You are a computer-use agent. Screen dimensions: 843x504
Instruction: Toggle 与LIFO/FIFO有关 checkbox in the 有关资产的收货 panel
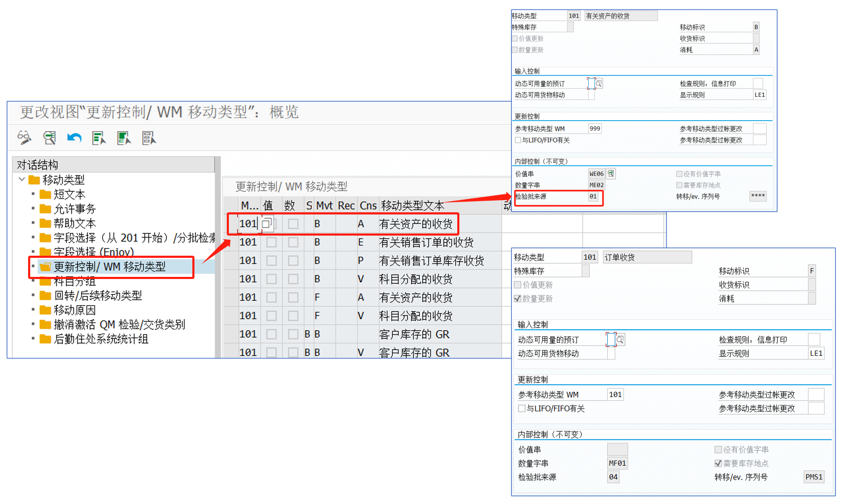[518, 140]
